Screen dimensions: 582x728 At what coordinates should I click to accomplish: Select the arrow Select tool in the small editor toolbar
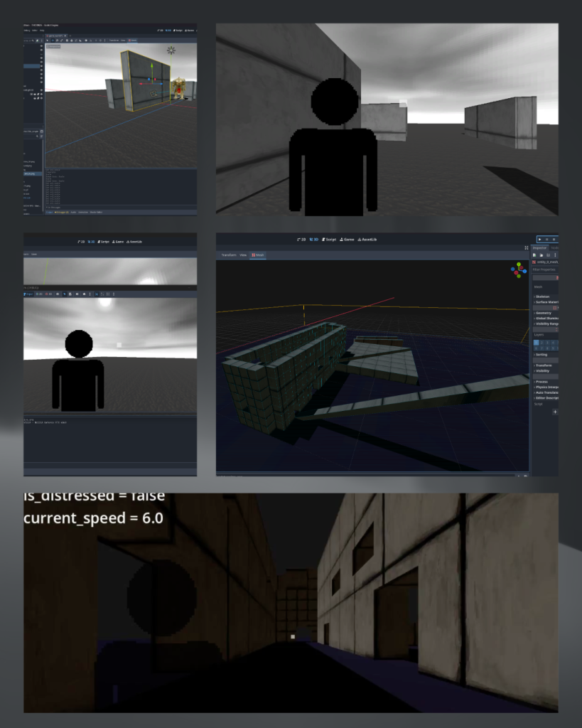(48, 41)
